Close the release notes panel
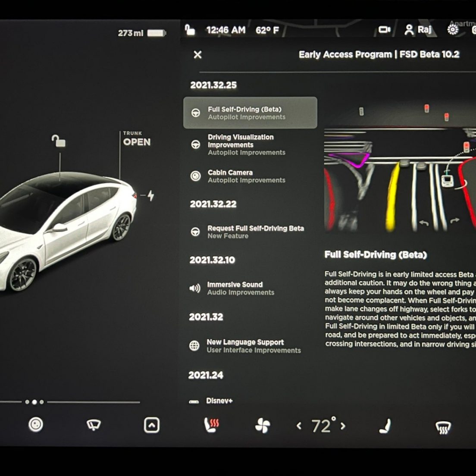This screenshot has width=476, height=476. [x=197, y=55]
